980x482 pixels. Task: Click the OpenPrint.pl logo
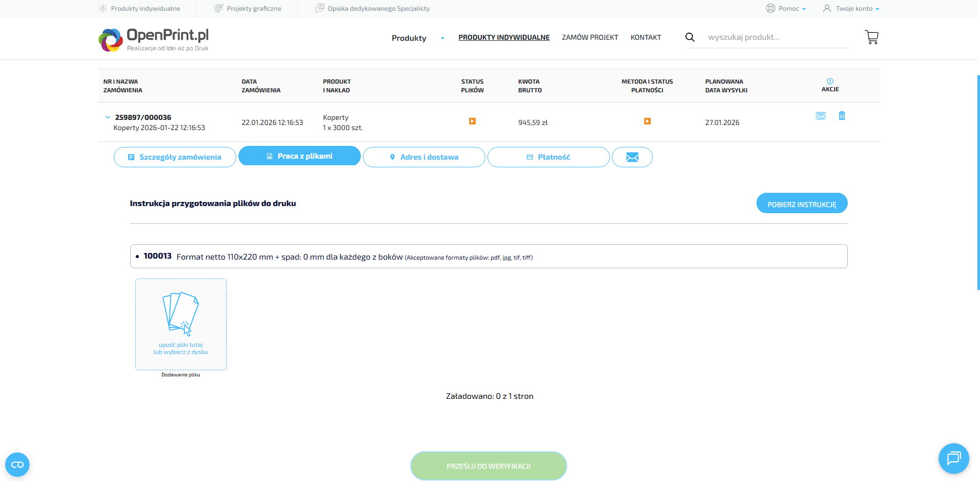[x=154, y=39]
